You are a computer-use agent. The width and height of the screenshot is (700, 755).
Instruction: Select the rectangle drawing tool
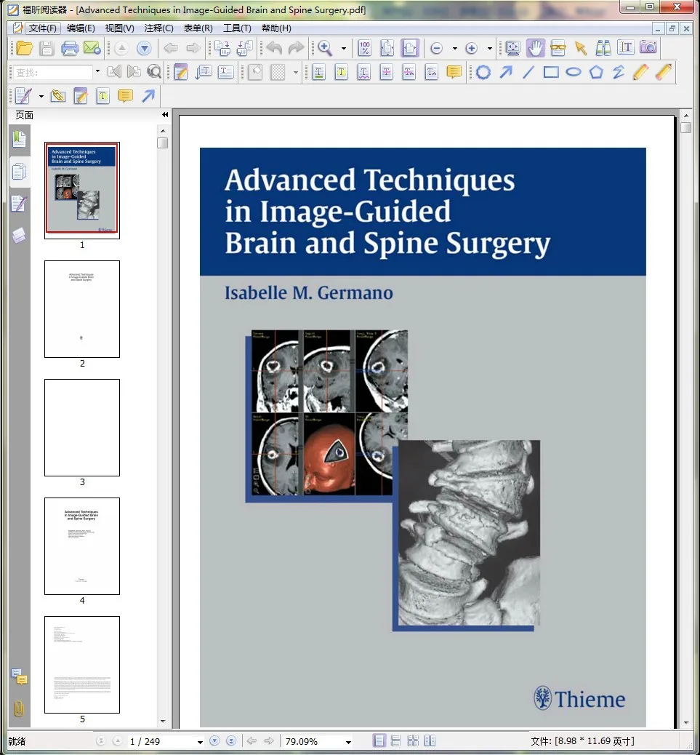coord(551,73)
